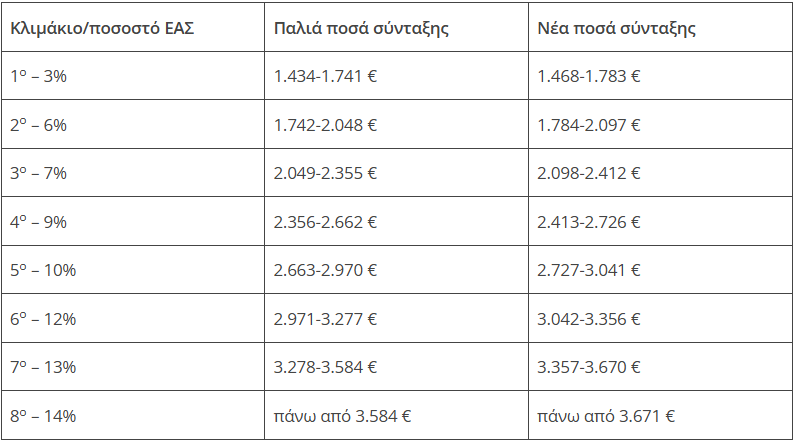Click the 'Νέα ποσά σύνταξης' column header
The width and height of the screenshot is (793, 441).
pos(616,28)
